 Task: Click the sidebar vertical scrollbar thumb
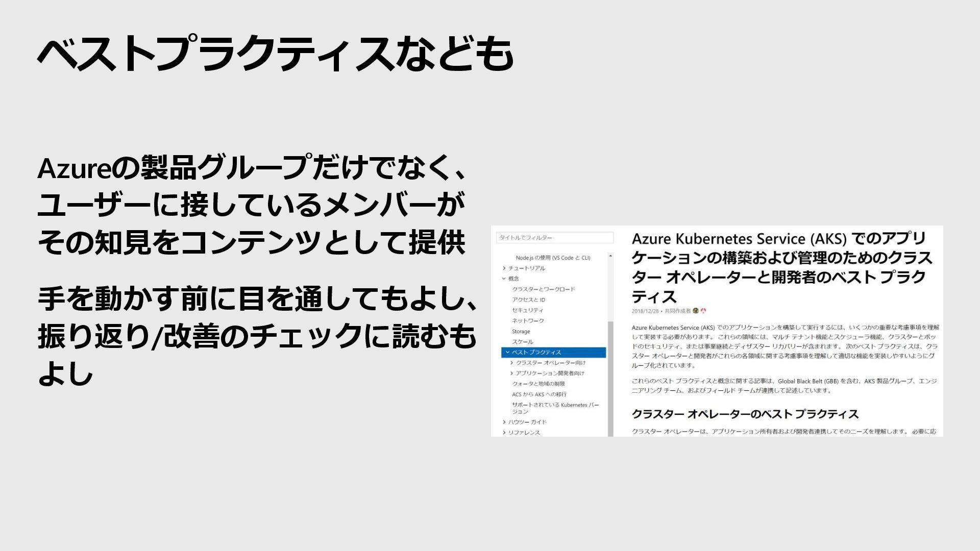pyautogui.click(x=610, y=379)
